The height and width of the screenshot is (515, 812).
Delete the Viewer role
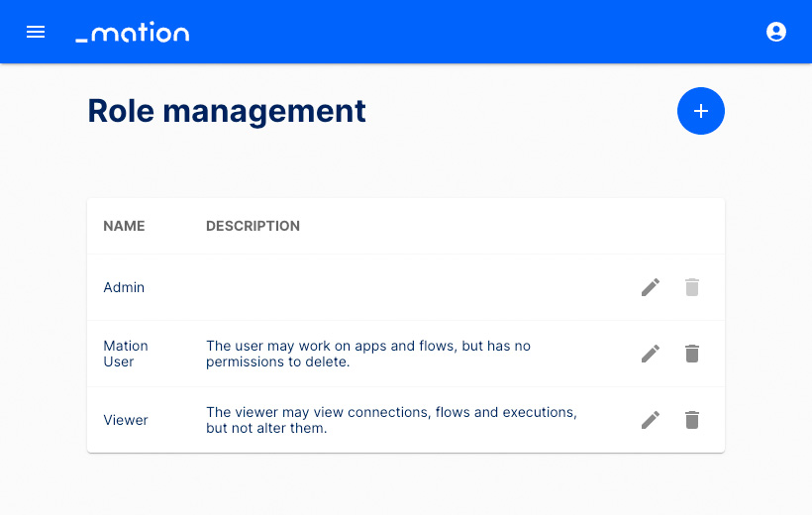click(692, 420)
